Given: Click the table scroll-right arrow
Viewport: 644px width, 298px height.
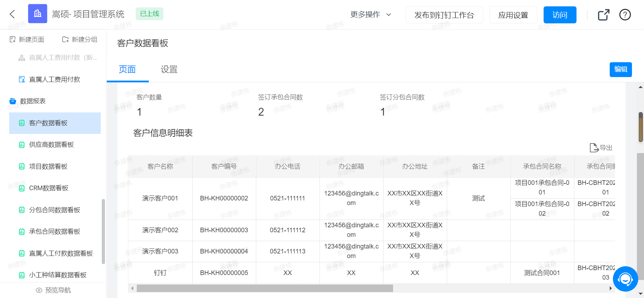Looking at the screenshot, I should [610, 288].
